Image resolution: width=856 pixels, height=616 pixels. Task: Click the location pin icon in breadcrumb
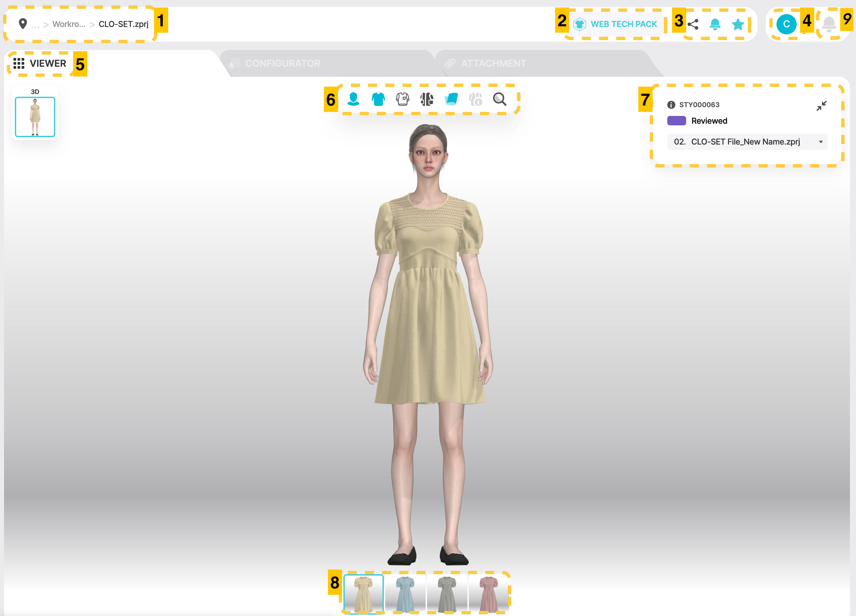coord(23,24)
